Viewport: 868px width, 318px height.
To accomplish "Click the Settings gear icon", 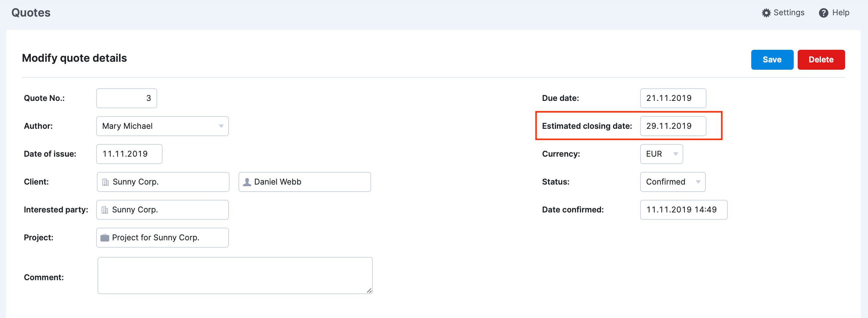I will [x=766, y=13].
